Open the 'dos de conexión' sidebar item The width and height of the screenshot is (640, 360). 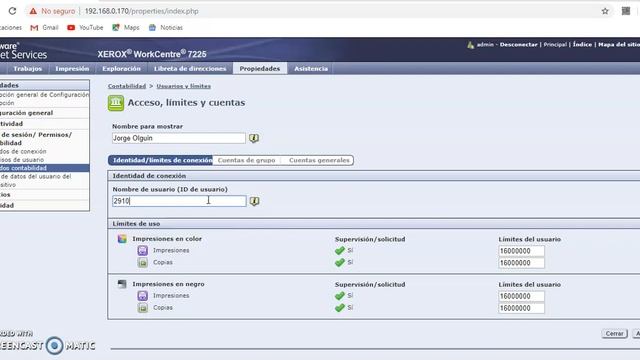(x=23, y=151)
